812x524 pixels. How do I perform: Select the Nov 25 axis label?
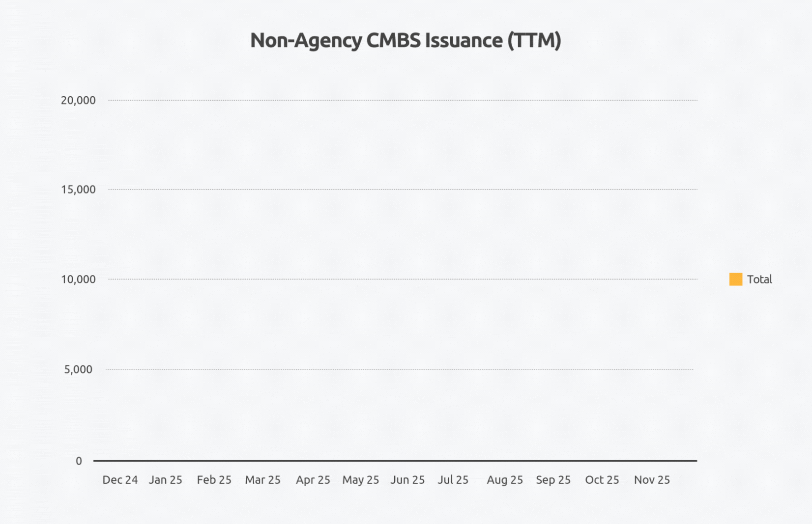pyautogui.click(x=652, y=480)
